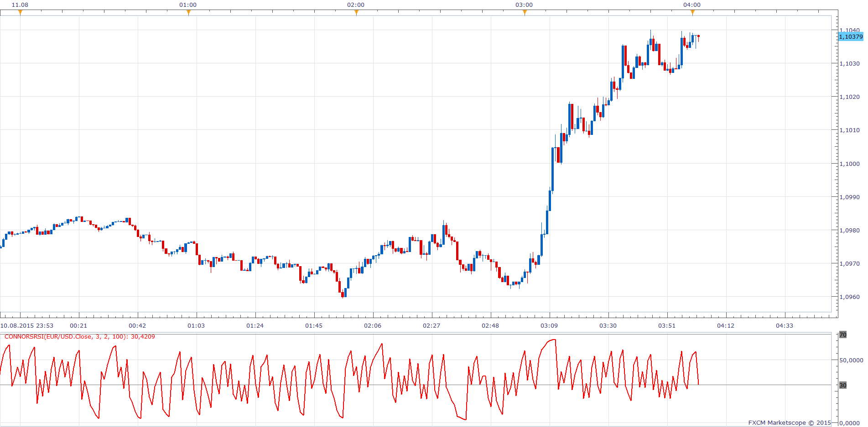Click the 1,1030 price axis label

tap(849, 63)
